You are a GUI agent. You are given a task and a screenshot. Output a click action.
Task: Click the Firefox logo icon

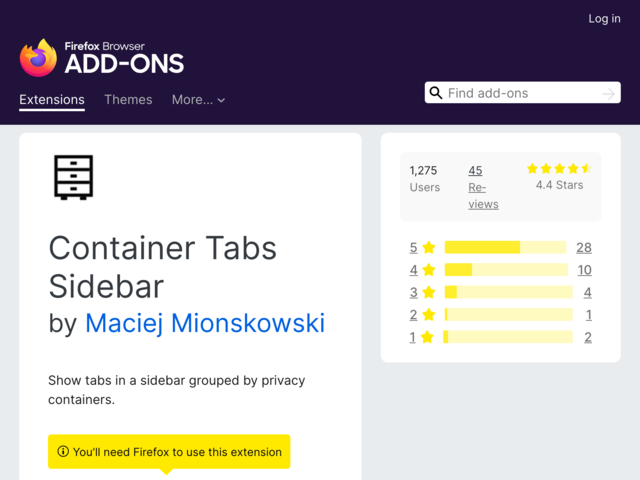(x=38, y=58)
